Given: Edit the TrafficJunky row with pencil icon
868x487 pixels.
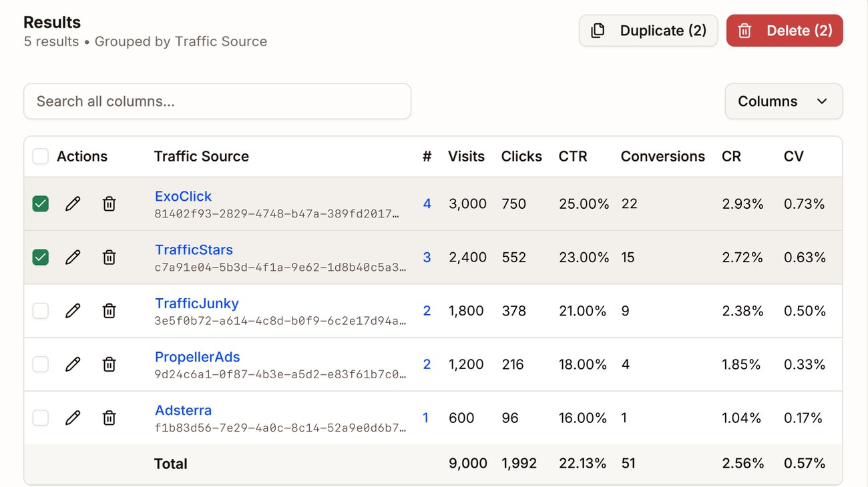Looking at the screenshot, I should coord(73,311).
